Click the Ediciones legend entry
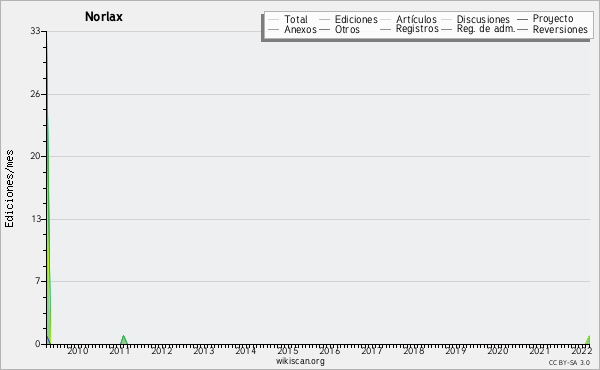Screen dimensions: 600x370 pos(348,19)
